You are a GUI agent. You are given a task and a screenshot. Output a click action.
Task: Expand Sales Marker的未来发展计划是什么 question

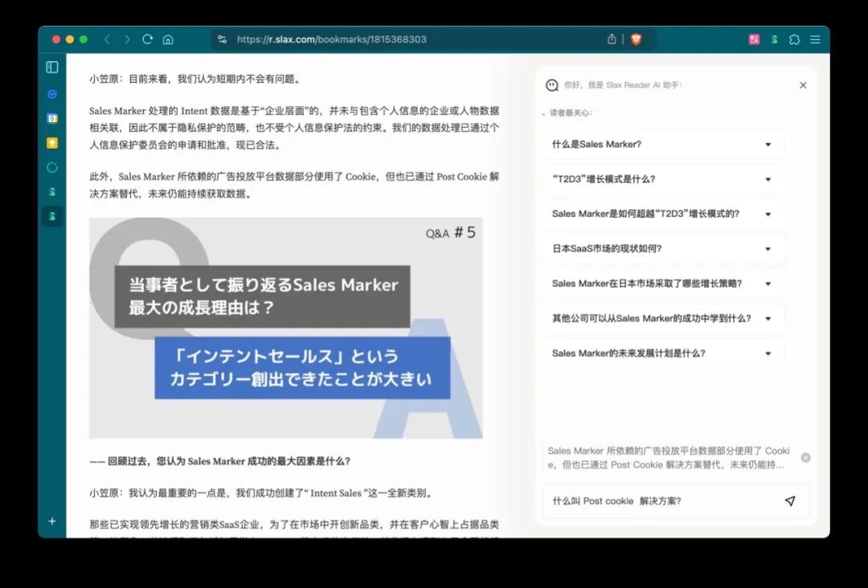click(663, 353)
